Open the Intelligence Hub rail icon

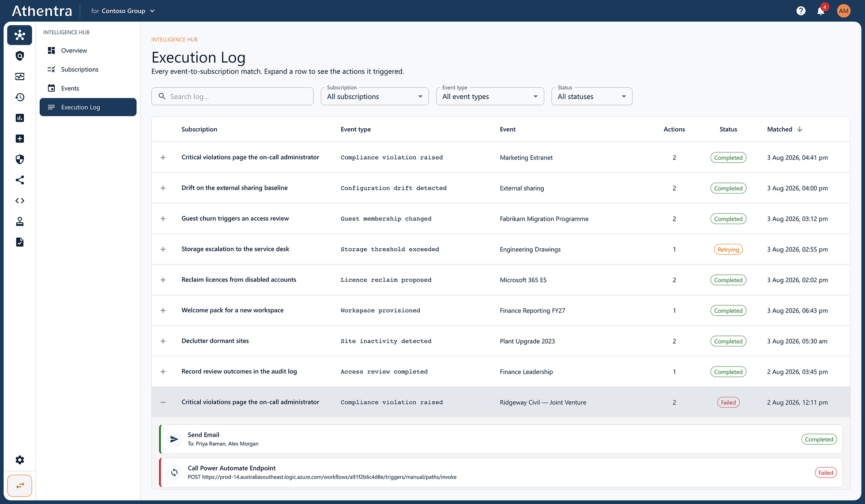tap(19, 35)
